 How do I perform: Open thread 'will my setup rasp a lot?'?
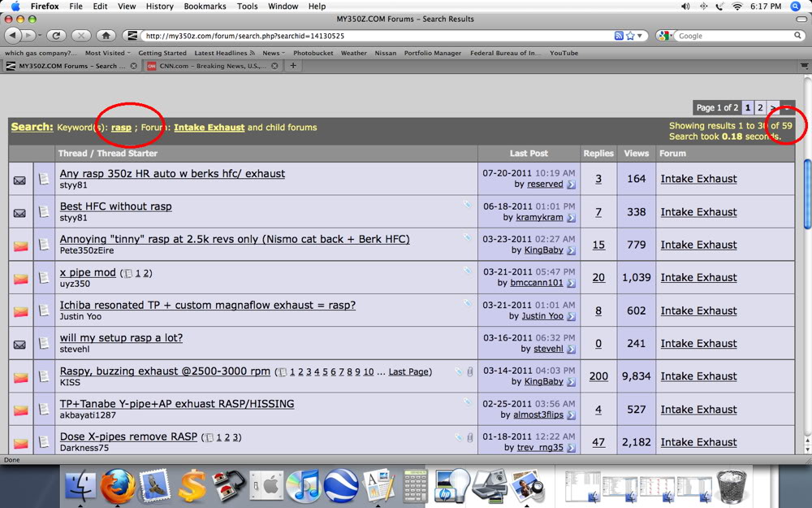(121, 338)
